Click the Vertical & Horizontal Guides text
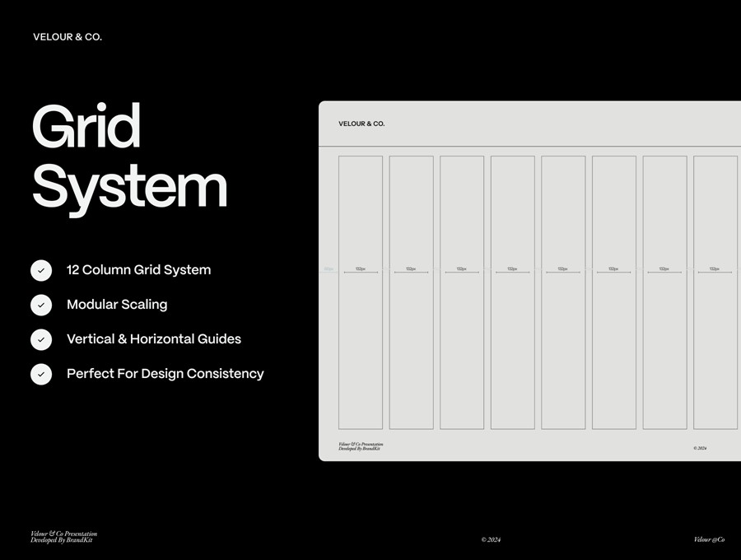This screenshot has width=741, height=560. click(x=154, y=339)
